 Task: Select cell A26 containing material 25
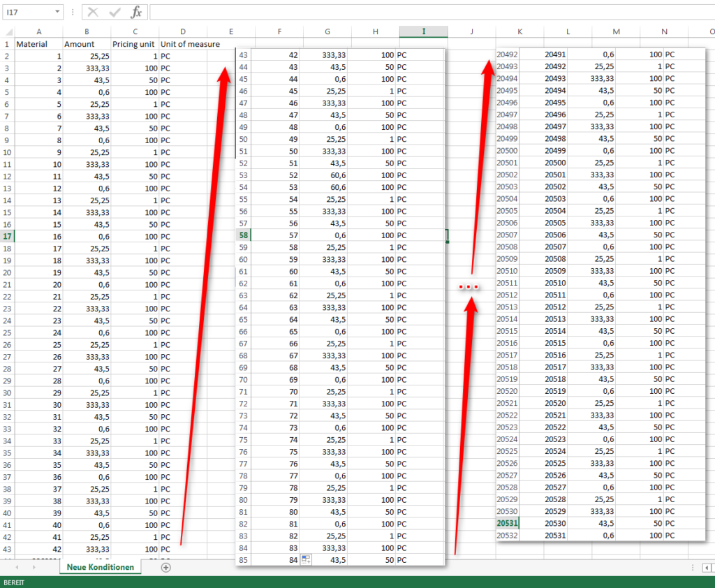tap(39, 345)
